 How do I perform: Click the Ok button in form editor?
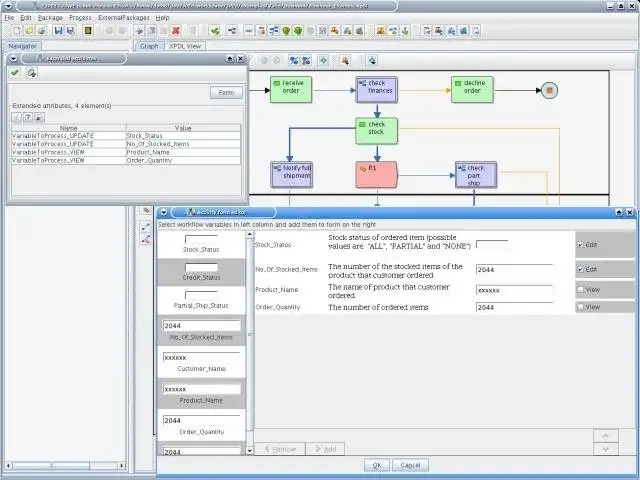coord(377,465)
